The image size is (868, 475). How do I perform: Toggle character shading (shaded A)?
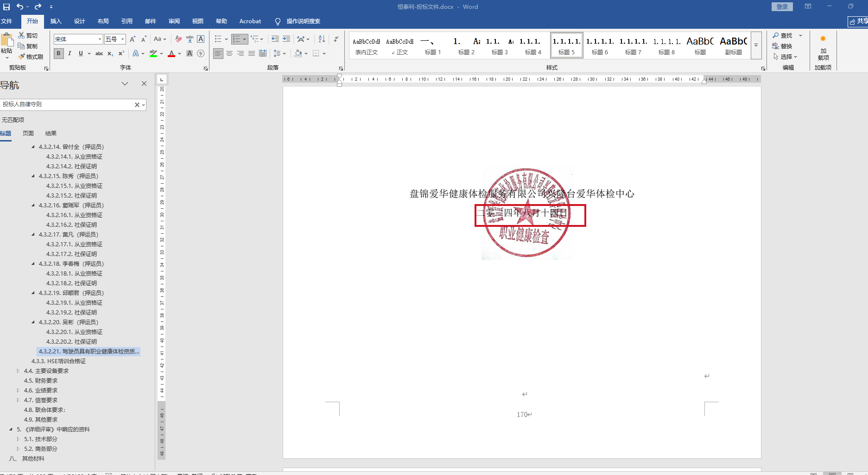point(190,53)
